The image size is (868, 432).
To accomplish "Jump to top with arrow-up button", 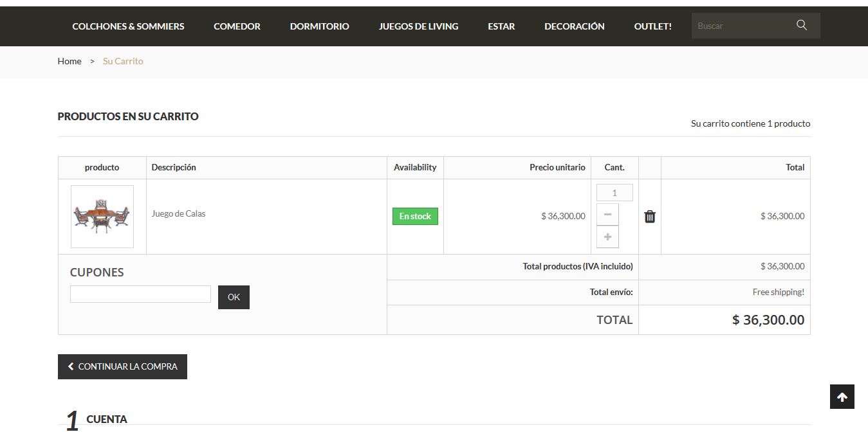I will coord(842,397).
